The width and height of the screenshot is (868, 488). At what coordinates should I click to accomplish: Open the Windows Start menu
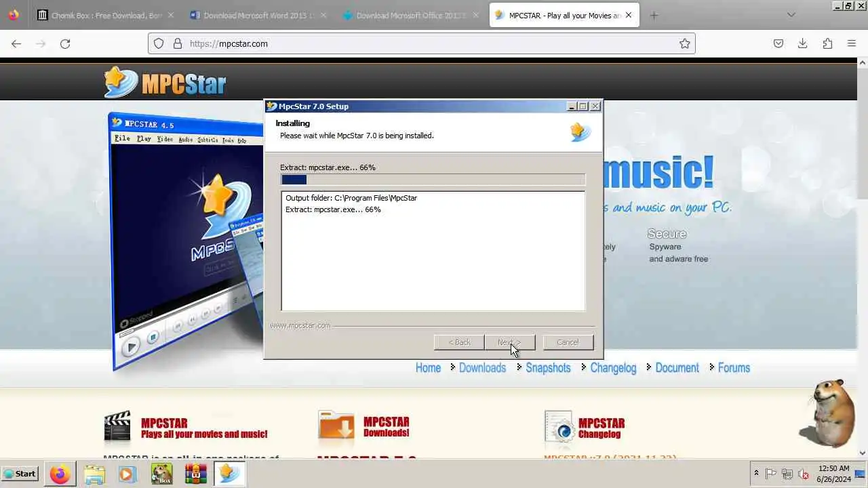click(x=20, y=474)
